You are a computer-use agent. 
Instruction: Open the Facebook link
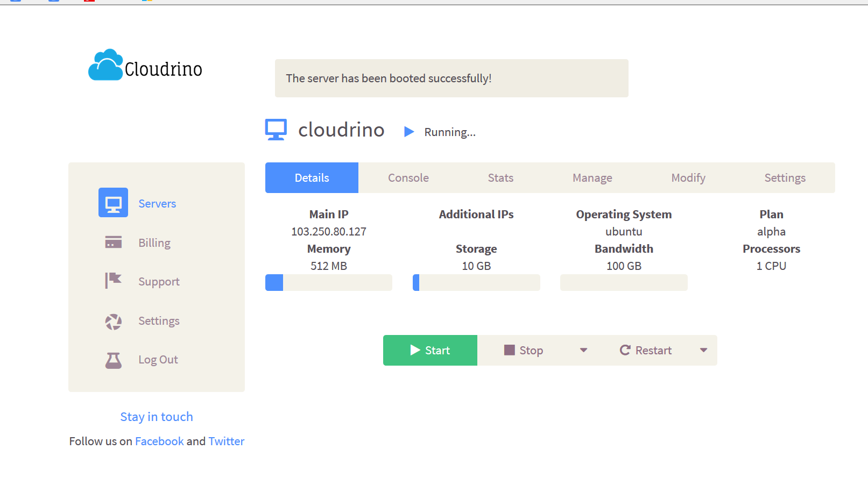point(159,441)
